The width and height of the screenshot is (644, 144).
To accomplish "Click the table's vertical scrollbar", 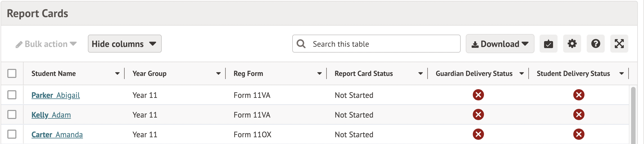I will tap(633, 115).
